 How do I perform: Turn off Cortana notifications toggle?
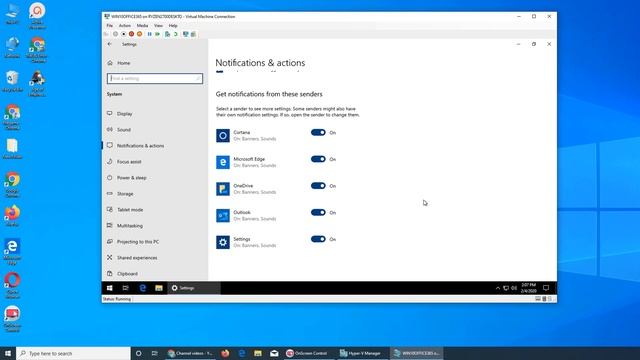(318, 132)
